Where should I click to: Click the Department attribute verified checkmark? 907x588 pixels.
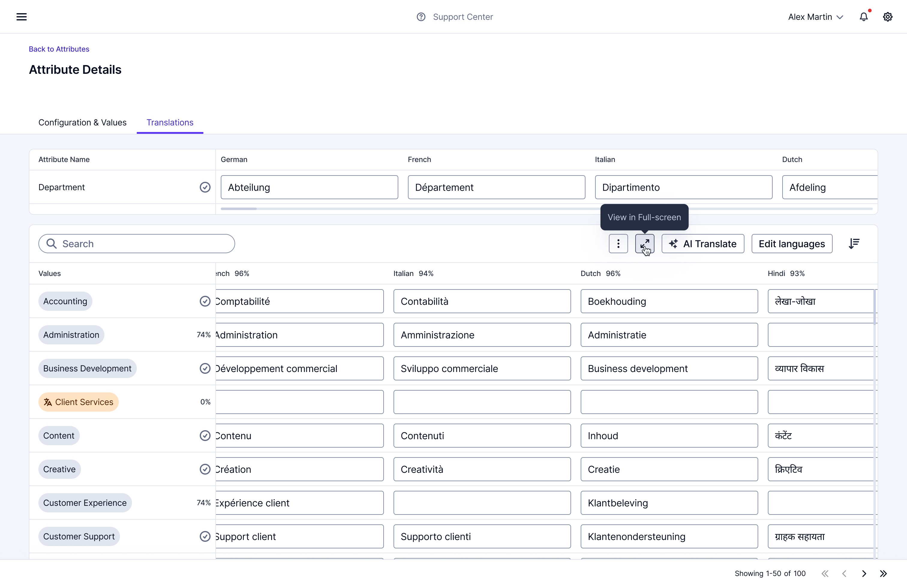click(205, 187)
